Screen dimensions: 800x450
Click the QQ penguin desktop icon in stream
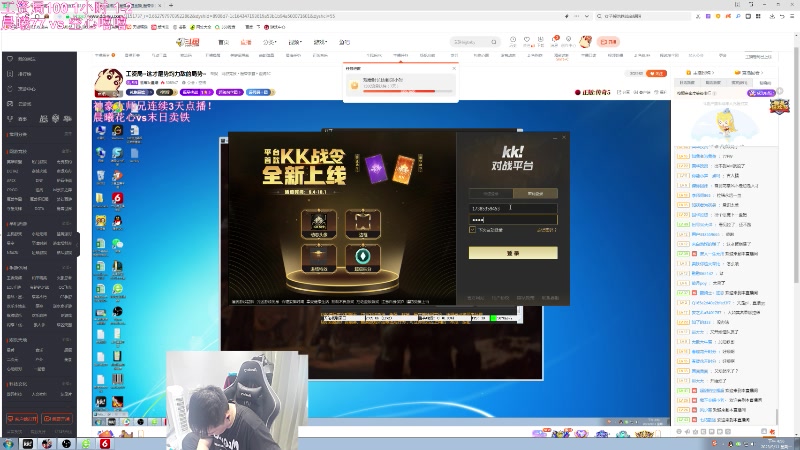tap(117, 221)
